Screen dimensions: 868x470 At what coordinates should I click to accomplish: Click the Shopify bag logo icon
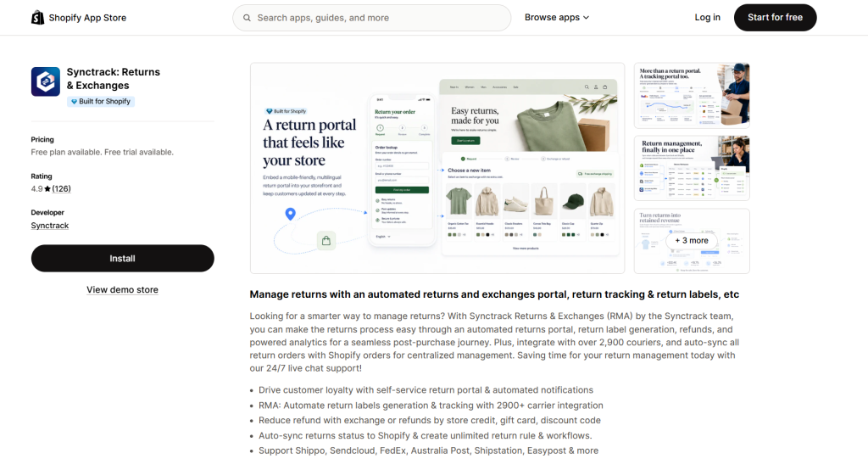pos(37,18)
